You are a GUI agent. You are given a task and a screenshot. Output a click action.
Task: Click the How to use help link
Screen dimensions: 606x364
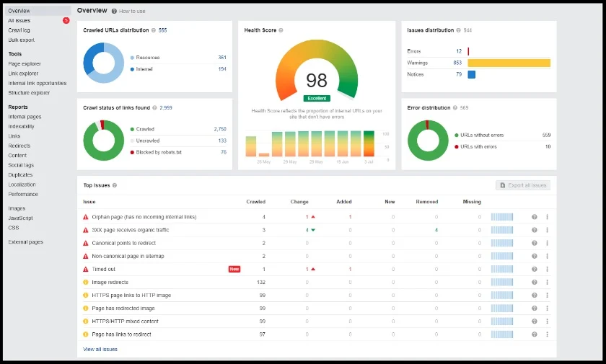click(128, 12)
